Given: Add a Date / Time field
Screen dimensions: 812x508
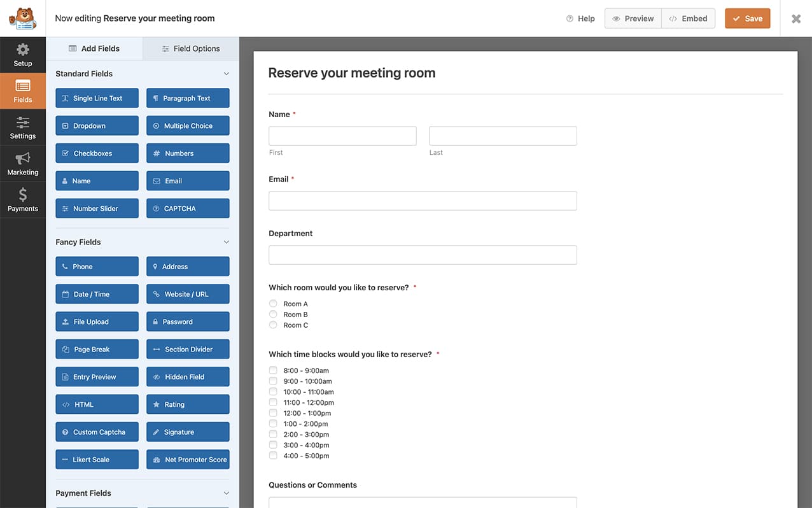Looking at the screenshot, I should coord(97,293).
